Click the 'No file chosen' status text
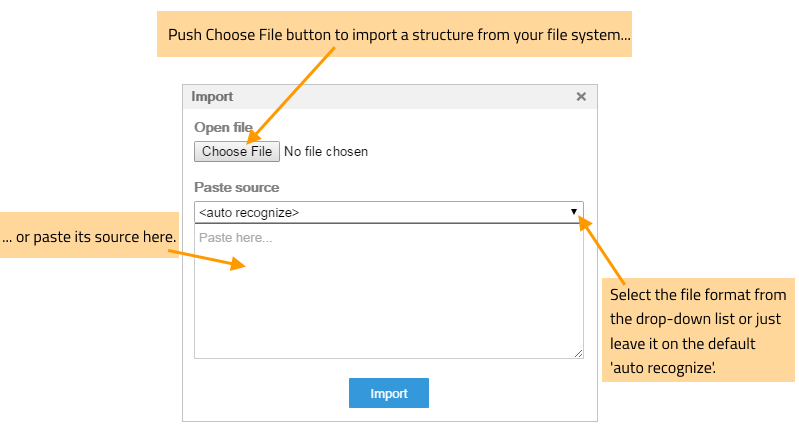Screen dimensions: 799x445 point(326,151)
